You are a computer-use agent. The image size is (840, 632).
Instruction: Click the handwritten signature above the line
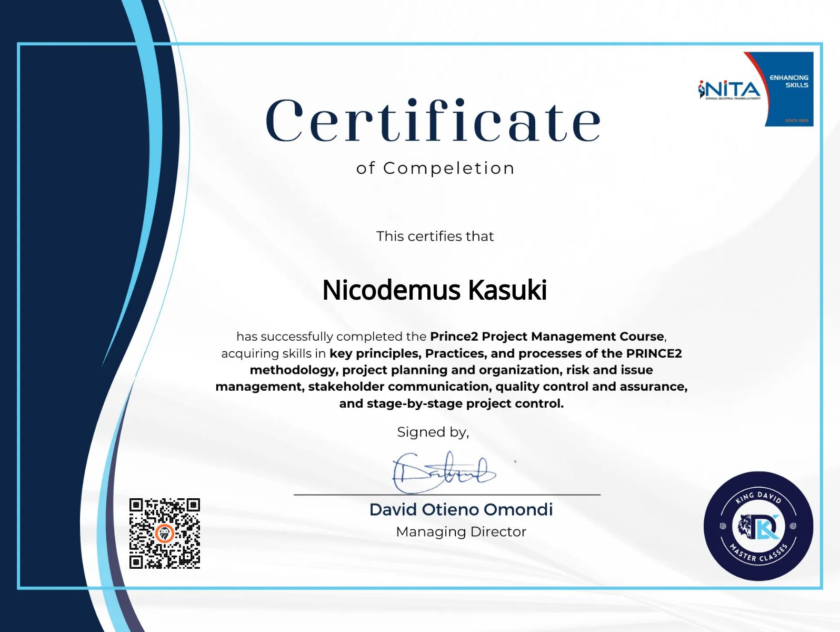coord(445,471)
